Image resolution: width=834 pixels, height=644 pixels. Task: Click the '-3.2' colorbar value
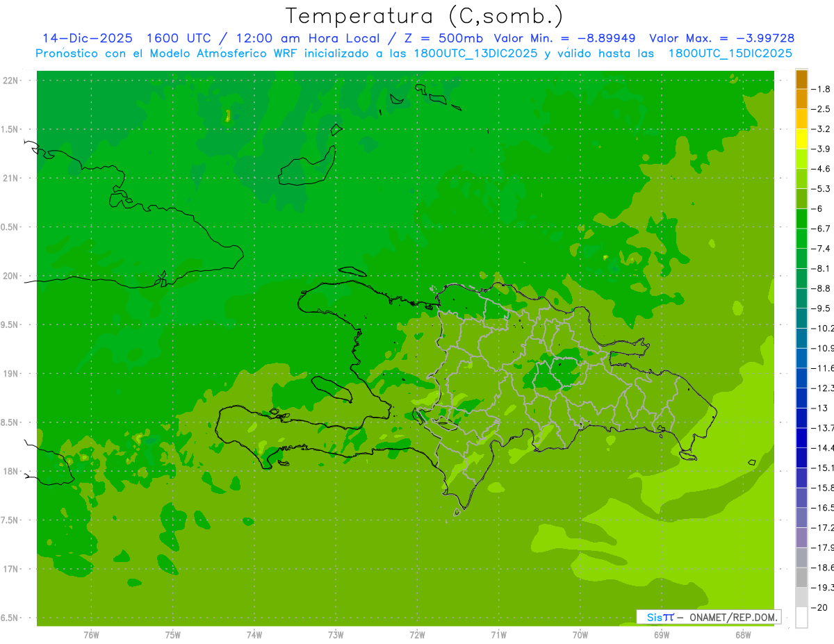tap(821, 129)
